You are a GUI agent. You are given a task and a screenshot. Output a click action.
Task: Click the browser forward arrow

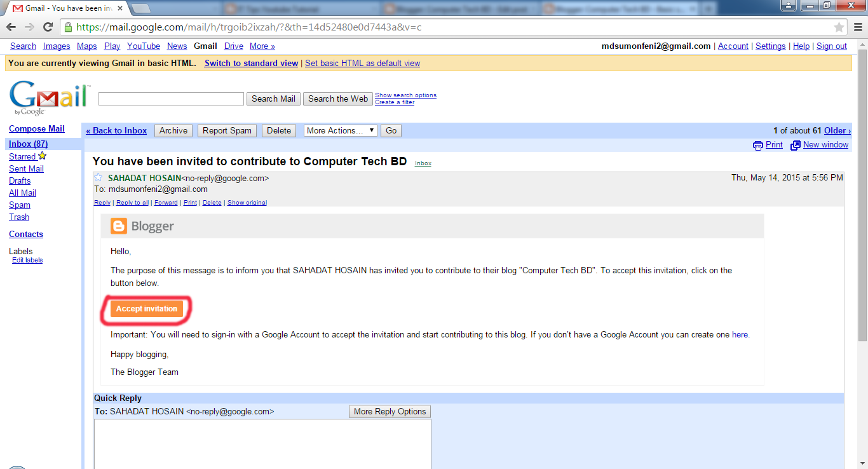pyautogui.click(x=29, y=27)
